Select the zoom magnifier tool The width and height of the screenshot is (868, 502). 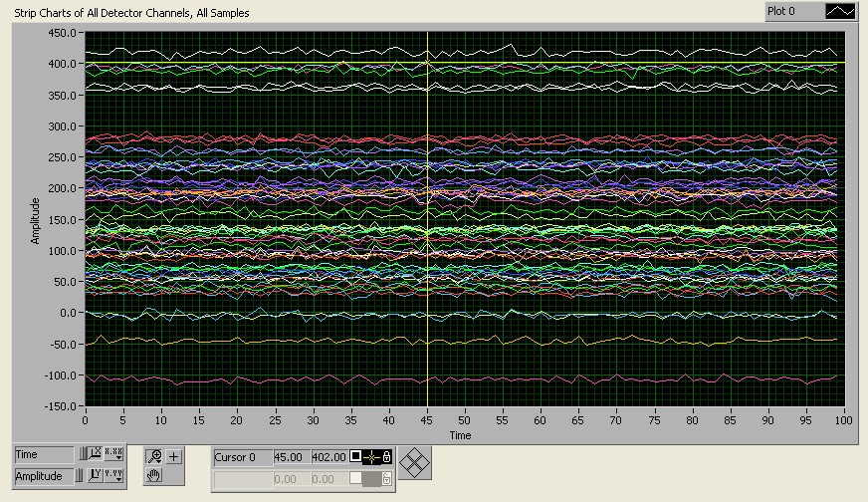(x=154, y=456)
